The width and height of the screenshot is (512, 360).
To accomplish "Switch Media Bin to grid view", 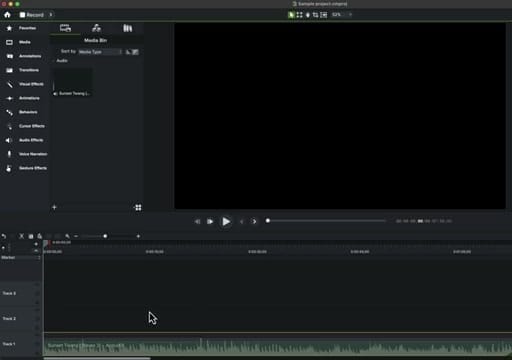I will [x=138, y=207].
